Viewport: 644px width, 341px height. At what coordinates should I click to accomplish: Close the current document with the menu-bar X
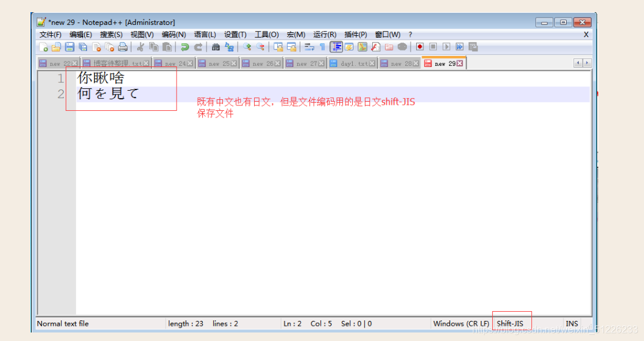click(x=586, y=35)
